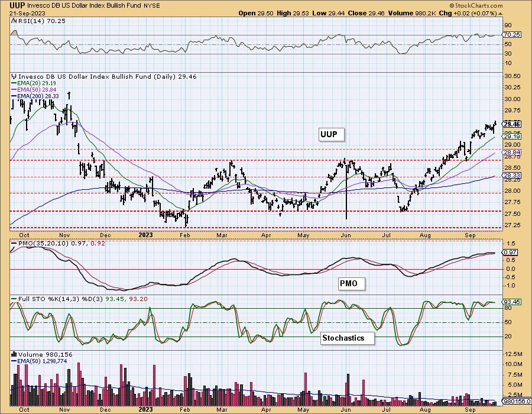Click the Stochastics annotation box
Screen dimensions: 532x414
coord(347,338)
